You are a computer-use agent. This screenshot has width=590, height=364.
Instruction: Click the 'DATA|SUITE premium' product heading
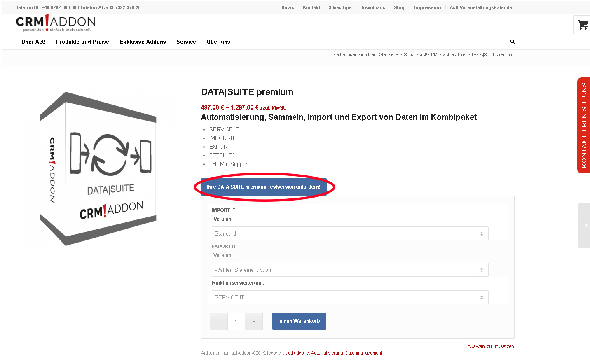[x=247, y=92]
